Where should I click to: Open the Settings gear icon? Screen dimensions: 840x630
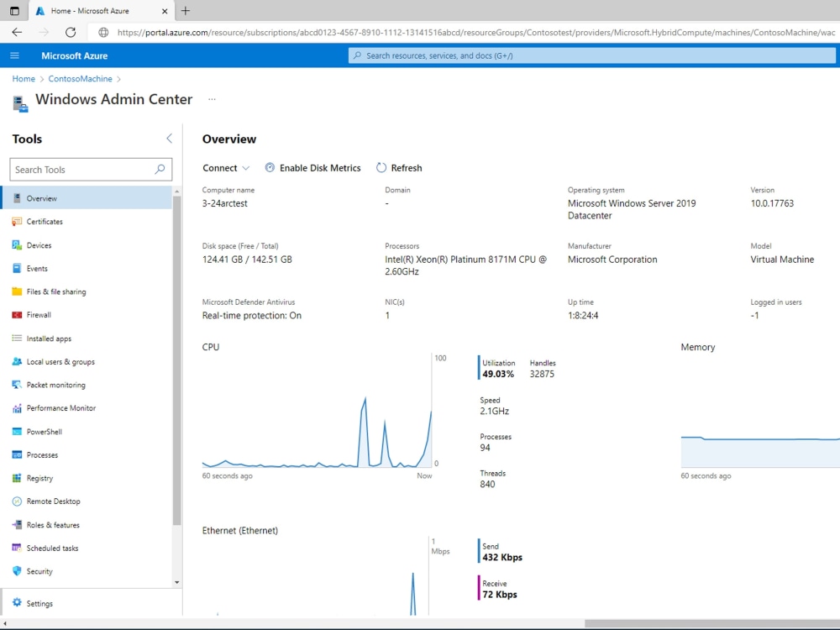coord(17,602)
